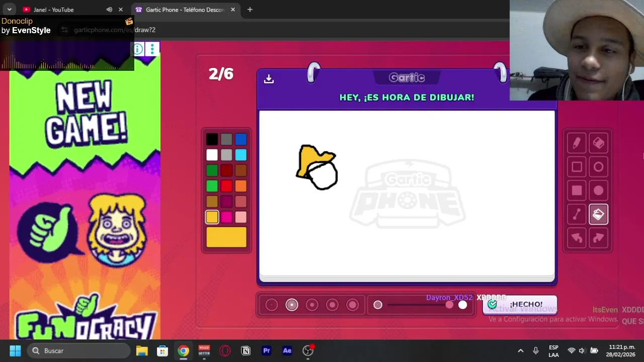Open Google Chrome from the taskbar

[183, 350]
